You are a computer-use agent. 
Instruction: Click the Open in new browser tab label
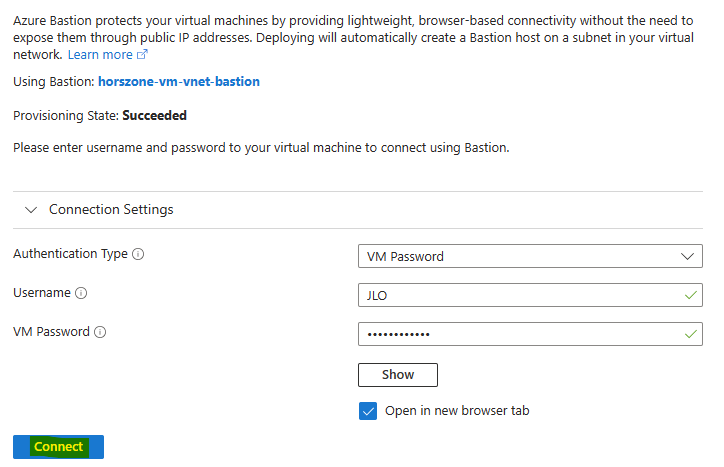pyautogui.click(x=457, y=411)
